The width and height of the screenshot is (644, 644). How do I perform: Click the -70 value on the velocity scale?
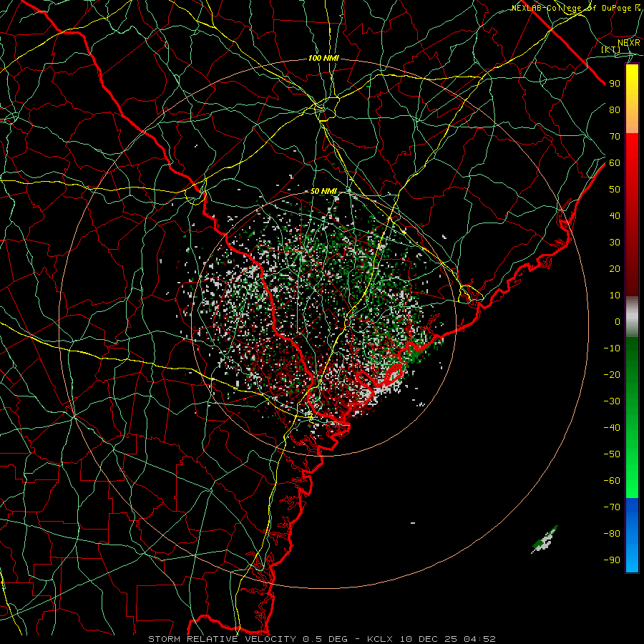click(612, 507)
